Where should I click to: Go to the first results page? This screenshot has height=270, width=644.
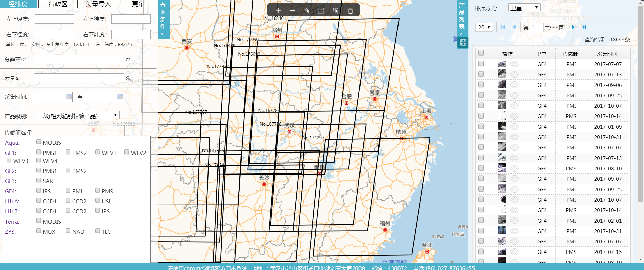coord(503,27)
